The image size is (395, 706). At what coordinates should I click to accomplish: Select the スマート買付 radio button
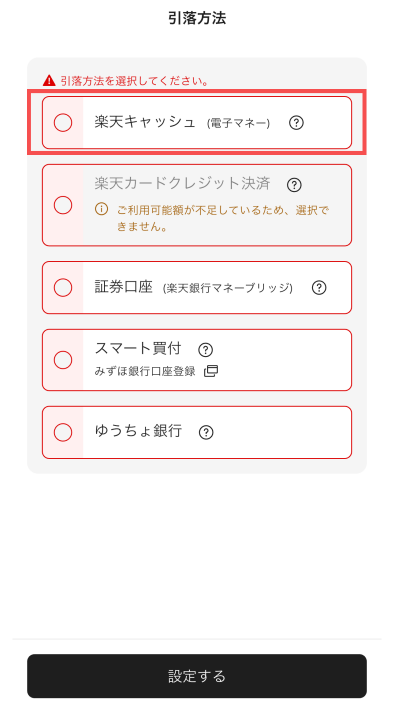[x=63, y=360]
